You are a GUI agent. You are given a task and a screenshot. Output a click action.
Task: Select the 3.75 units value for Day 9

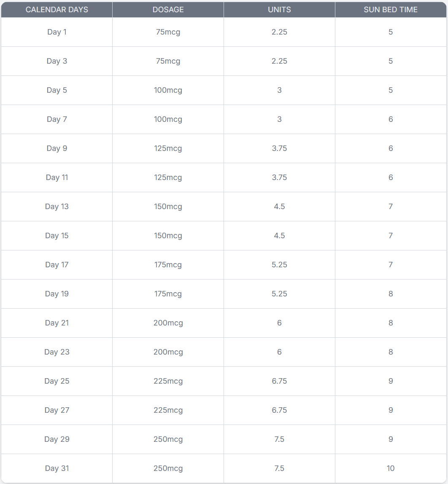click(279, 148)
